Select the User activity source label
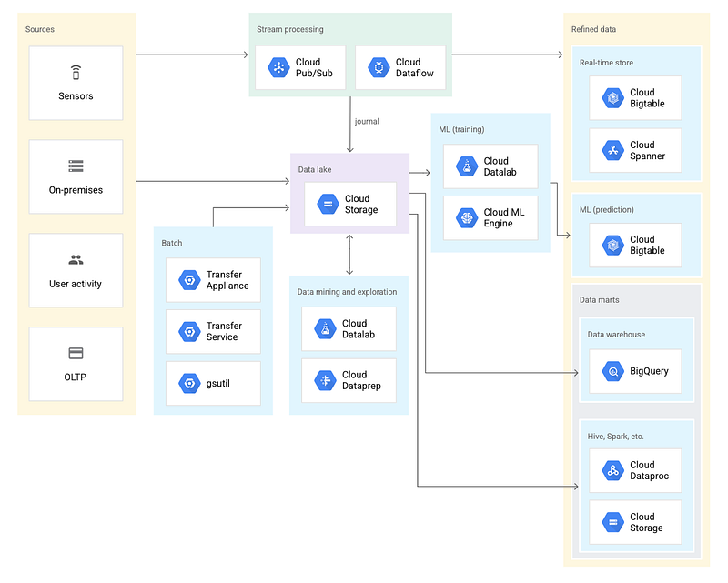Viewport: 728px width, 583px height. click(x=76, y=284)
